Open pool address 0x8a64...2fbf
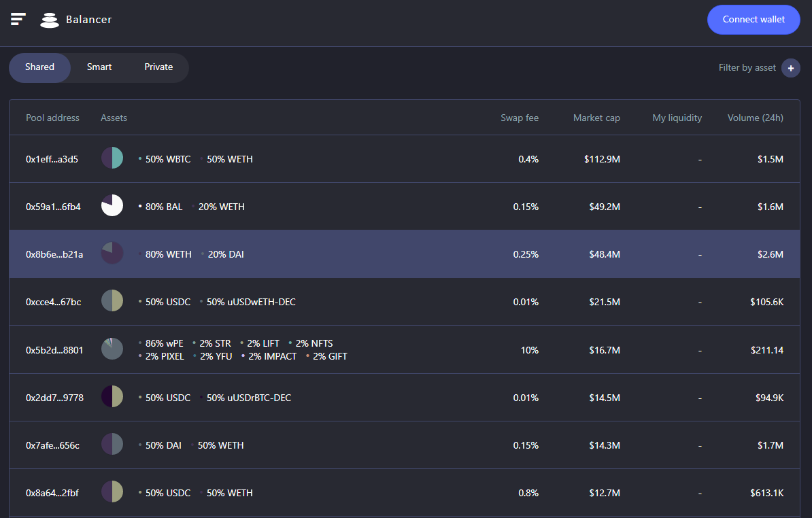This screenshot has width=812, height=518. point(52,493)
